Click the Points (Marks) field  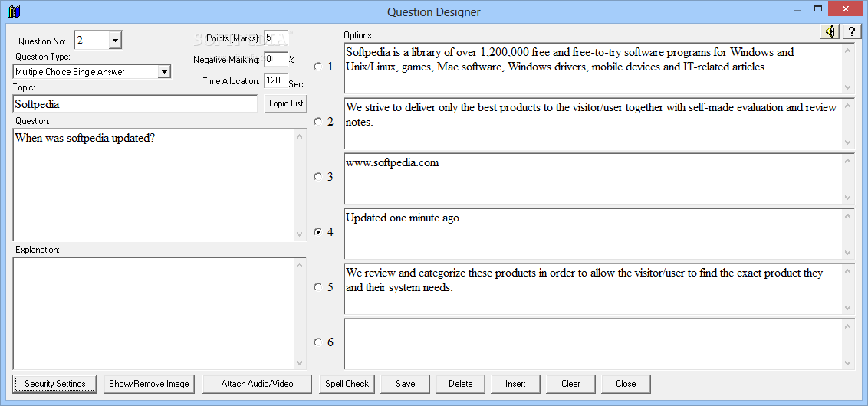276,38
